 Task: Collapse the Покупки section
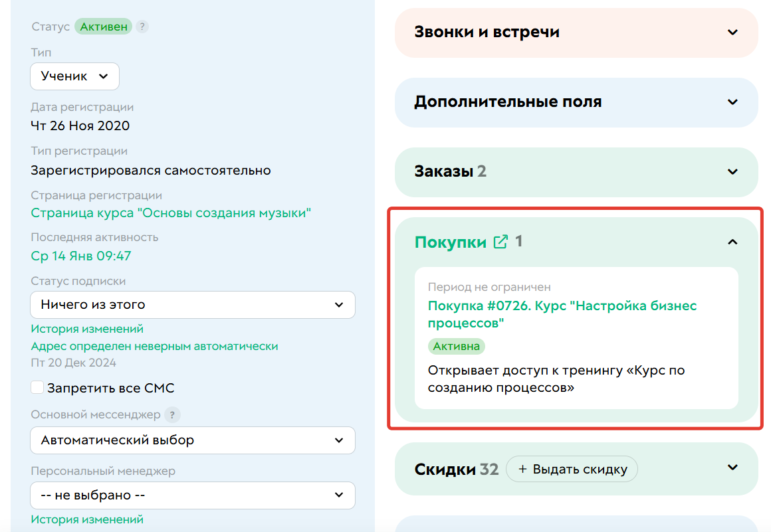tap(732, 242)
